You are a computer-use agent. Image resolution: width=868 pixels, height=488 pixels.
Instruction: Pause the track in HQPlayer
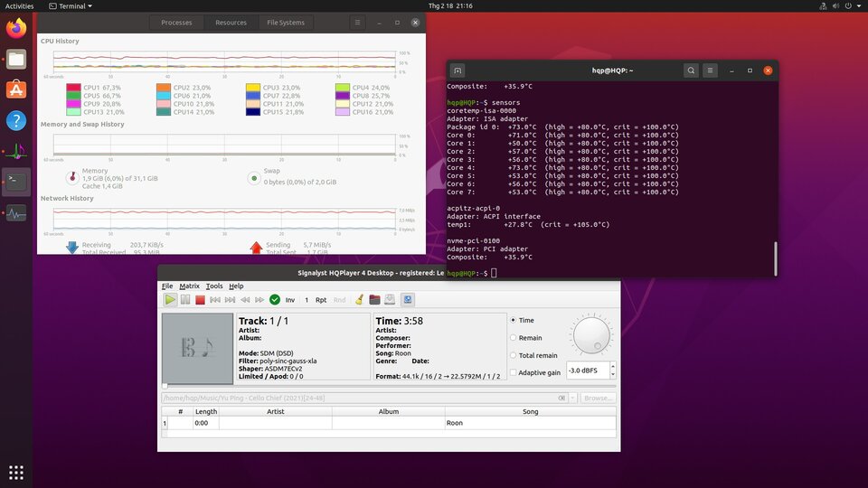tap(184, 300)
